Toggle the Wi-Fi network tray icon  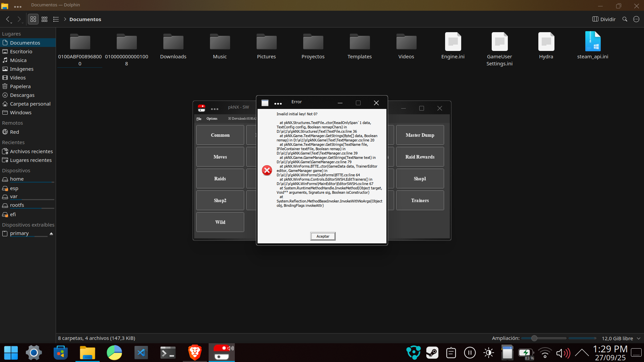(x=545, y=353)
